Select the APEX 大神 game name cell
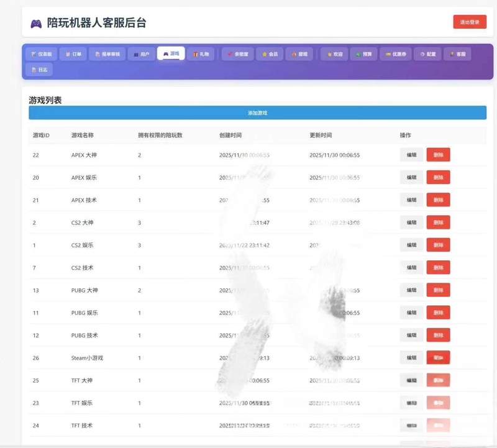 click(x=84, y=155)
